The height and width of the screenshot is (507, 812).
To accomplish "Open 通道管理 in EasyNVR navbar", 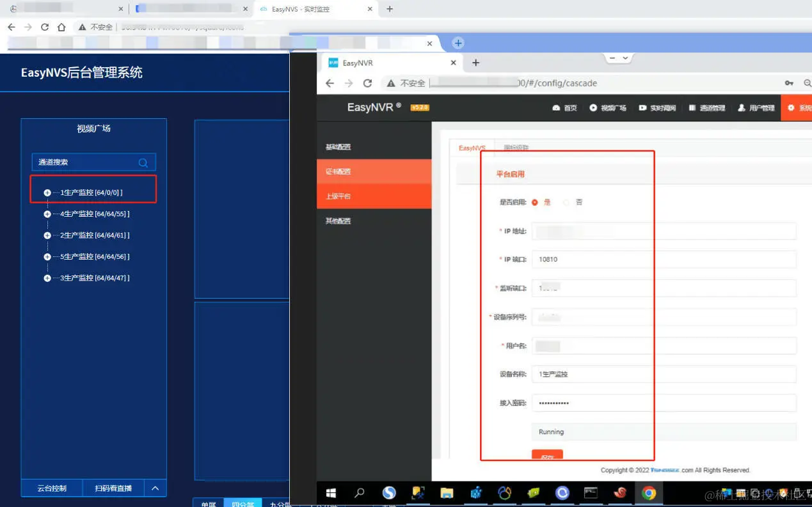I will coord(706,108).
